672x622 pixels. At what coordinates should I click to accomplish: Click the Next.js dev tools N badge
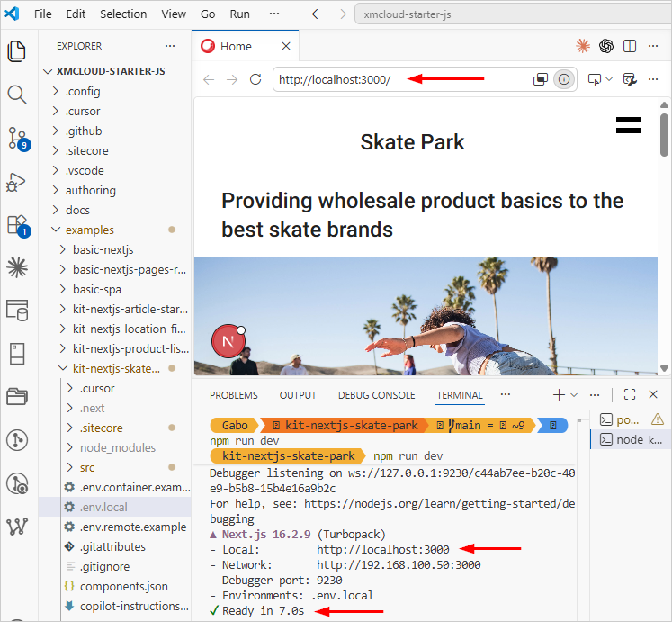click(228, 341)
